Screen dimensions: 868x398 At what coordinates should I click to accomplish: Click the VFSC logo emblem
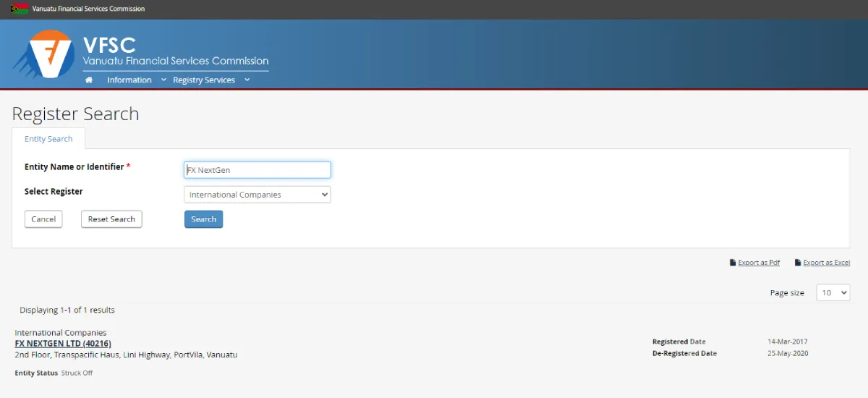pyautogui.click(x=44, y=54)
